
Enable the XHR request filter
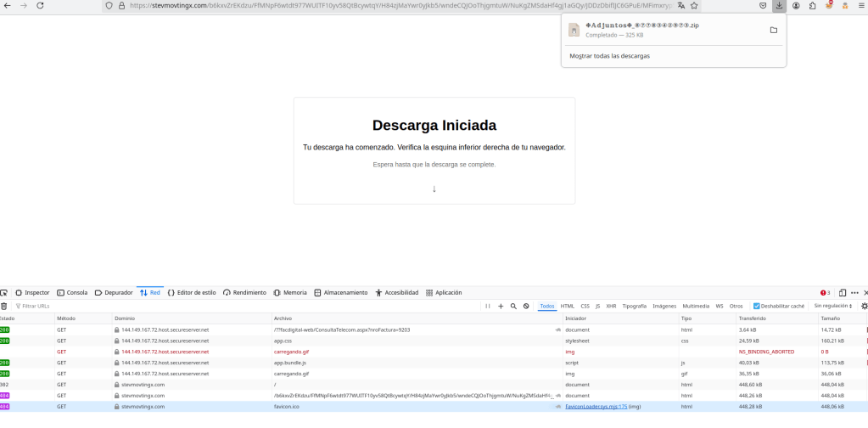611,306
